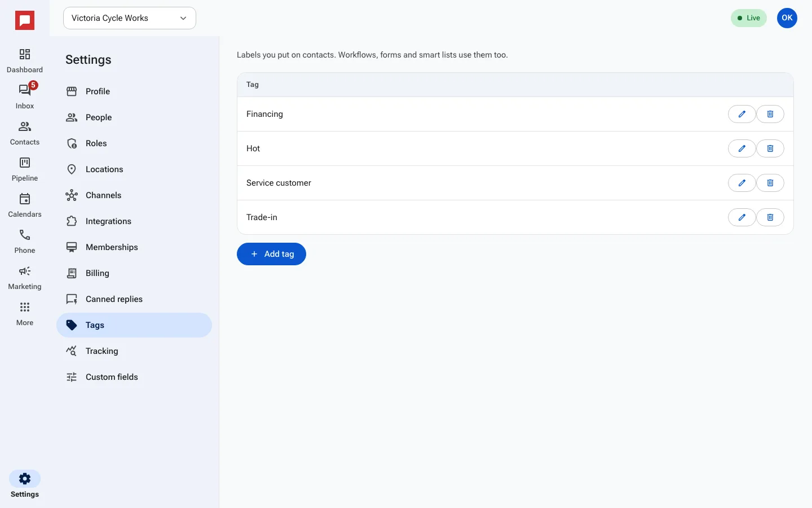Select the Financing tag name
Image resolution: width=812 pixels, height=508 pixels.
tap(264, 114)
